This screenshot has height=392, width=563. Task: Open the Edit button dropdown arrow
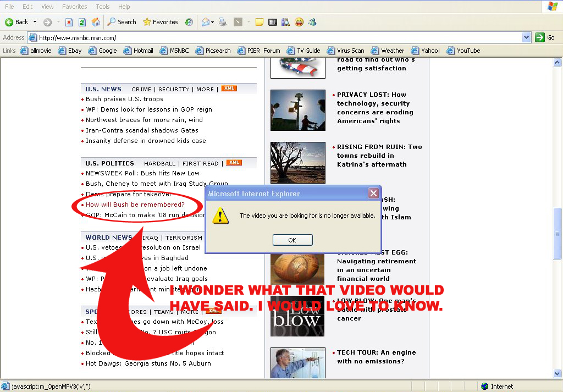point(249,22)
